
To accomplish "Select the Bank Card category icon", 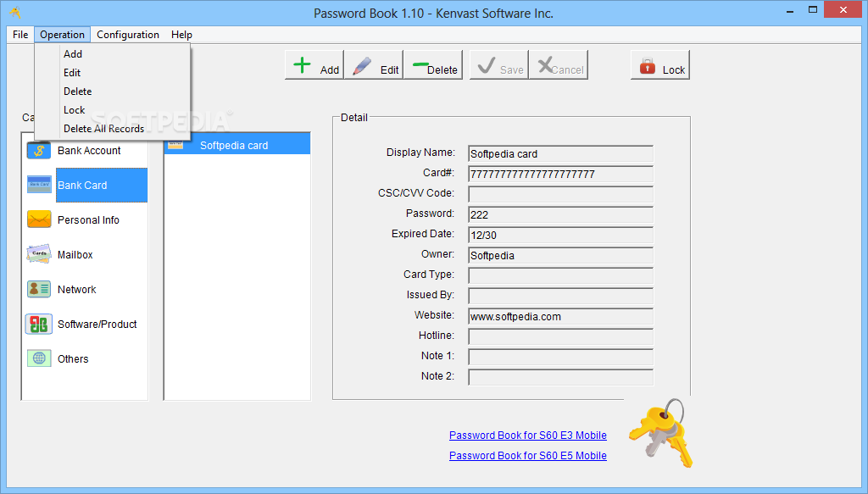I will point(39,185).
